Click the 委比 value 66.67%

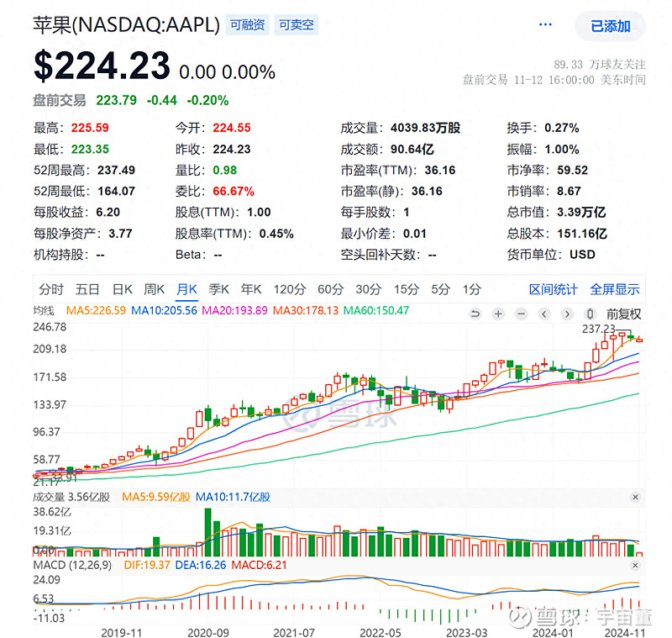(234, 191)
